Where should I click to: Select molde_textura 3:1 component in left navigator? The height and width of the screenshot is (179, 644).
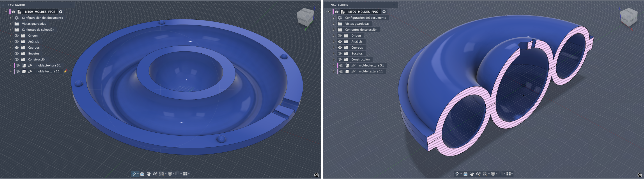coord(48,65)
